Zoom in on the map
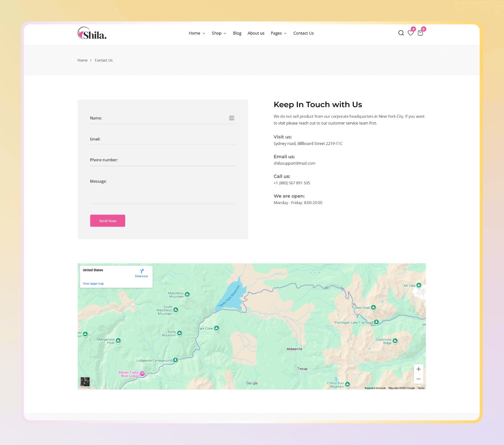This screenshot has height=445, width=504. (x=419, y=369)
